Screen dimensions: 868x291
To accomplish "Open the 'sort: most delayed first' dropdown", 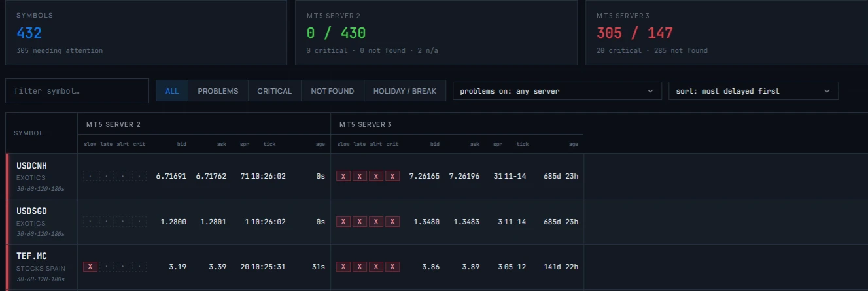I will [x=754, y=91].
